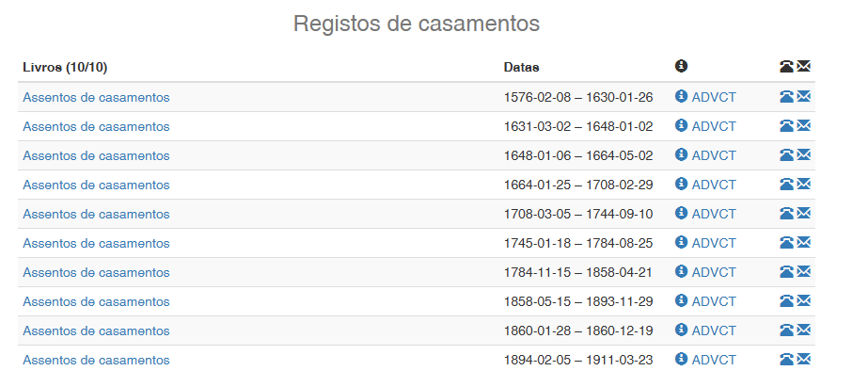Image resolution: width=868 pixels, height=387 pixels.
Task: Click the phone icon for the 1576-02-08 marriage book
Action: pyautogui.click(x=786, y=97)
